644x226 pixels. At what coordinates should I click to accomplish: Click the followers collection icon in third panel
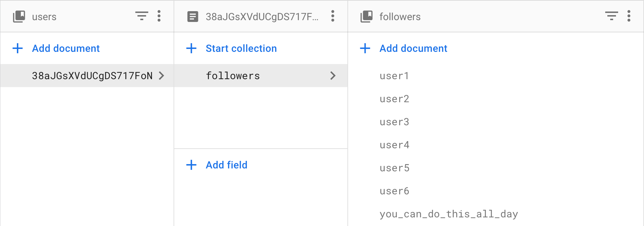pyautogui.click(x=366, y=16)
